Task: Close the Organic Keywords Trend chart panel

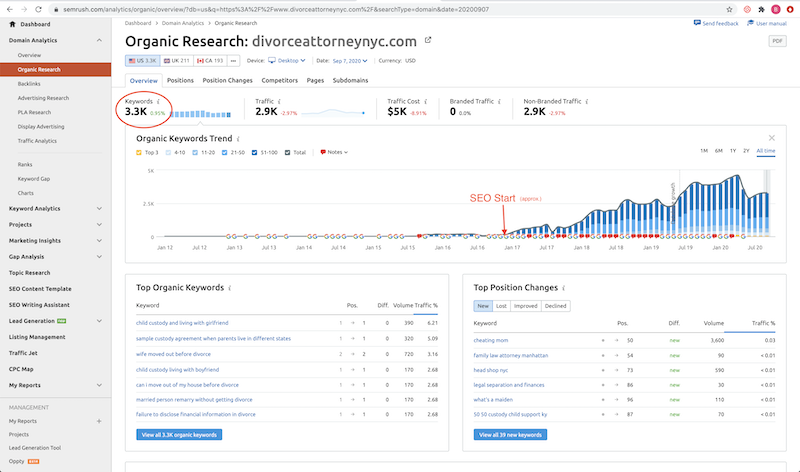Action: [771, 138]
